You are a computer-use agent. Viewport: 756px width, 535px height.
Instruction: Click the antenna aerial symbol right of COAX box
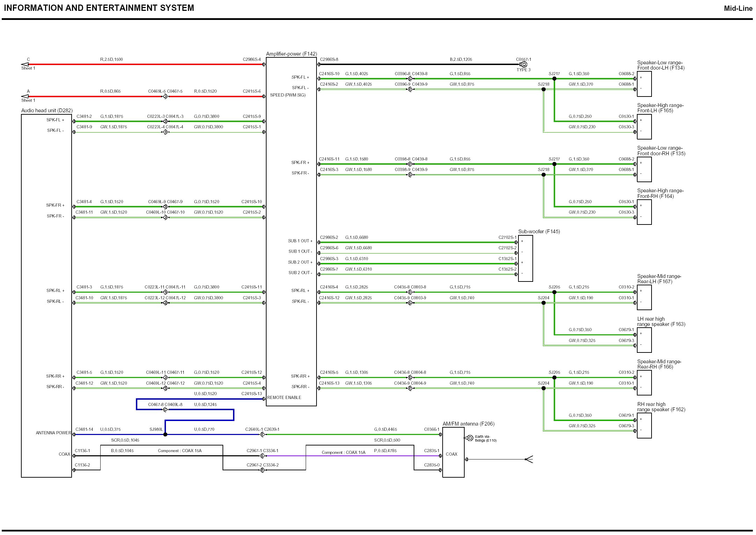tap(529, 459)
